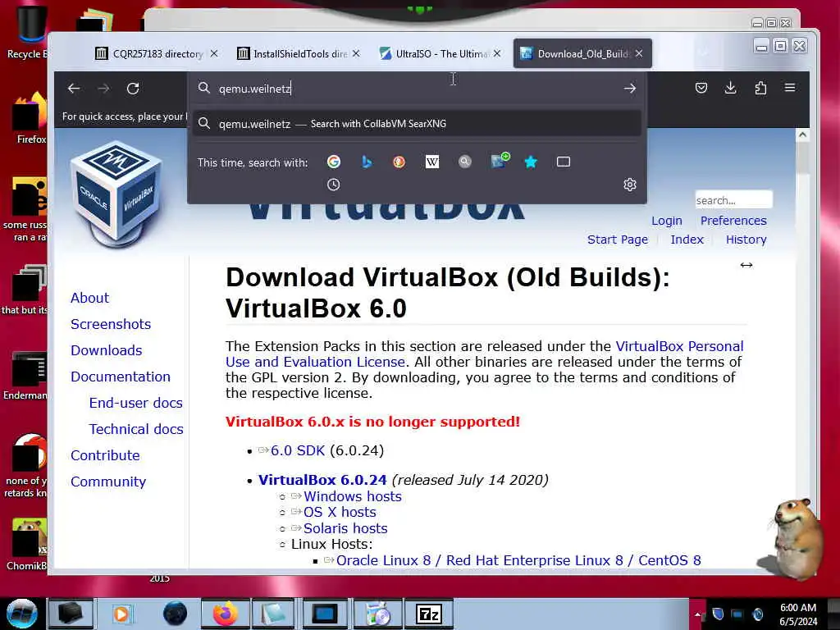Image resolution: width=840 pixels, height=630 pixels.
Task: Open the Firefox downloads panel
Action: point(730,88)
